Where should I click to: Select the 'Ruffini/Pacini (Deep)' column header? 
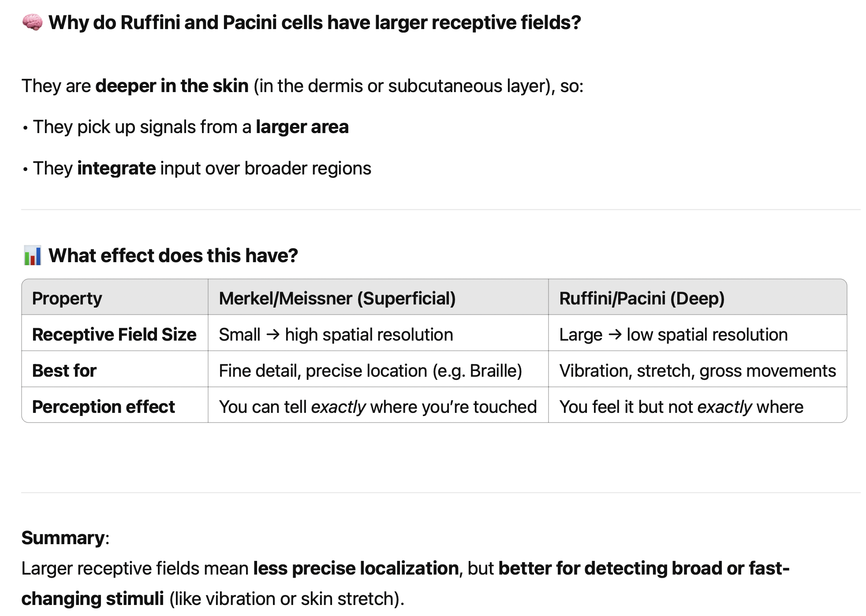coord(642,298)
